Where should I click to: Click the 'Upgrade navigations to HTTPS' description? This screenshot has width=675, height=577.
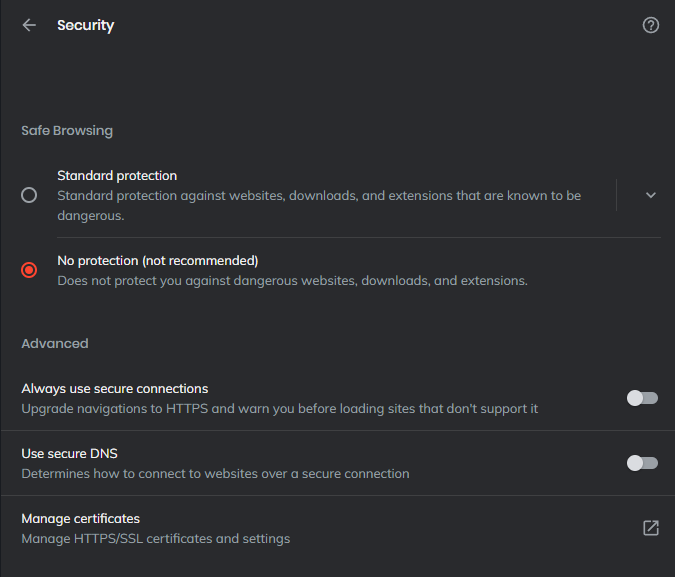tap(279, 409)
